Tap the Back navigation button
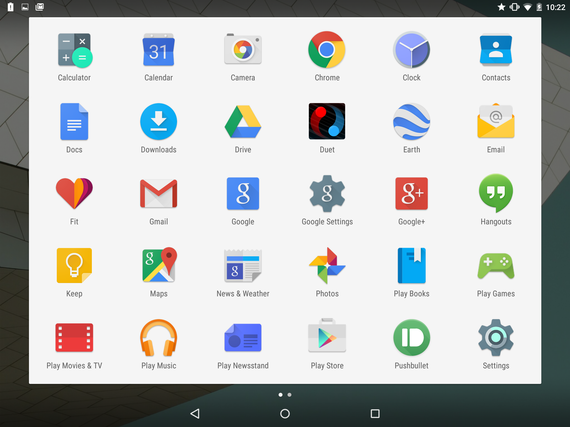 (x=195, y=414)
